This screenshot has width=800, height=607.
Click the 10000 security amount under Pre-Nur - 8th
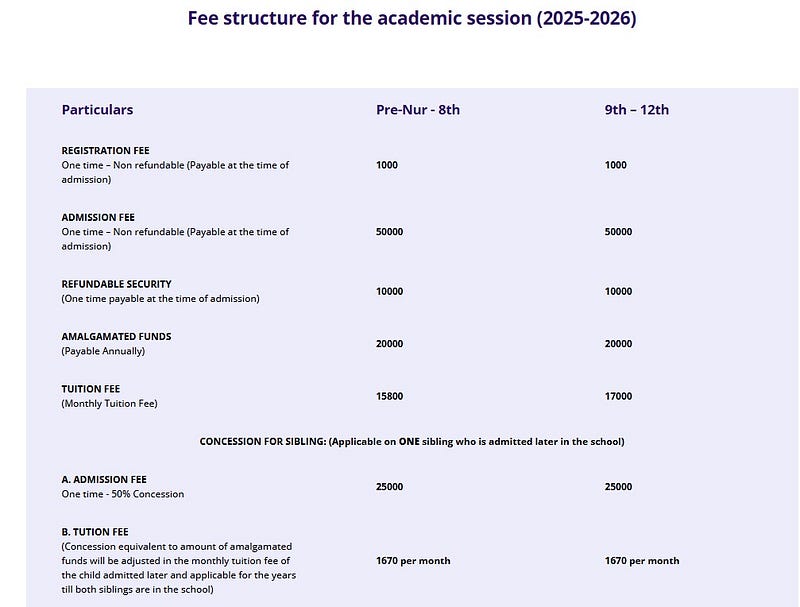click(389, 292)
